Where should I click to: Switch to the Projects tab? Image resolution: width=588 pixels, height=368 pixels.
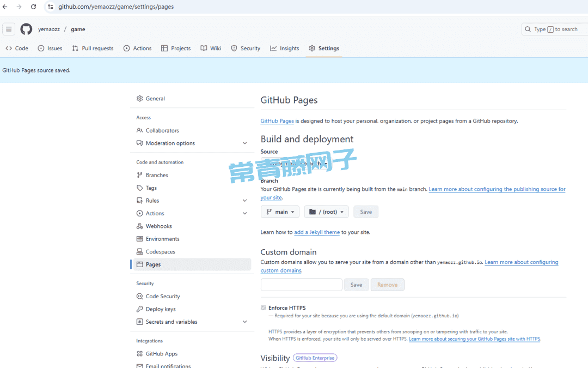click(x=176, y=48)
